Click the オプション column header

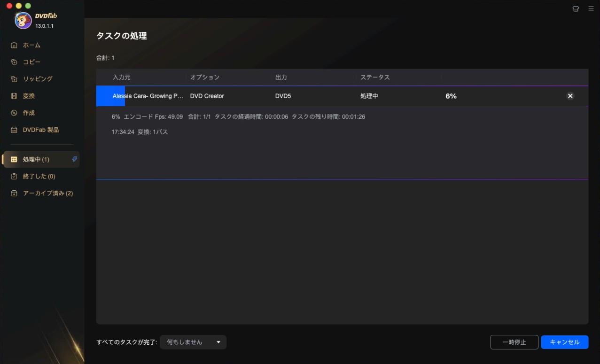point(205,77)
